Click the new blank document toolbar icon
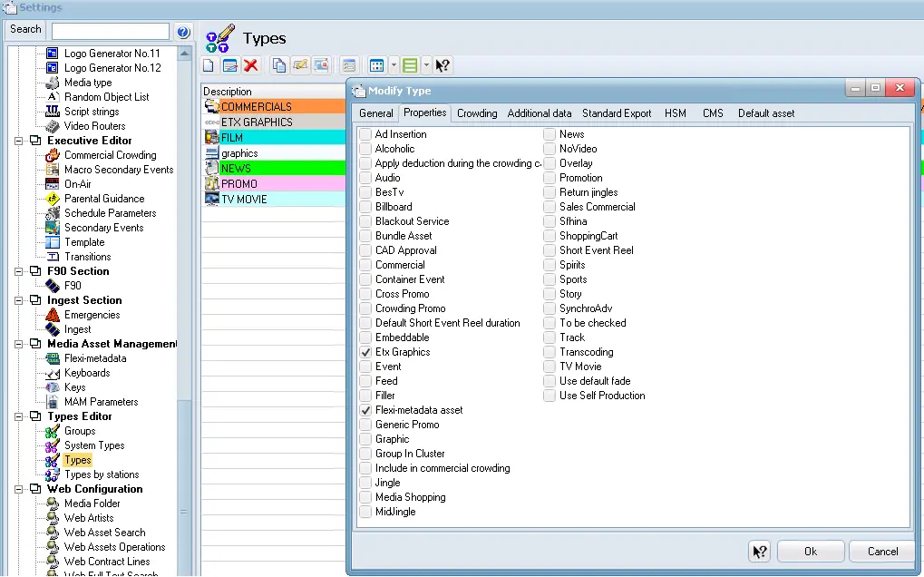Screen dimensions: 924x577 point(209,65)
